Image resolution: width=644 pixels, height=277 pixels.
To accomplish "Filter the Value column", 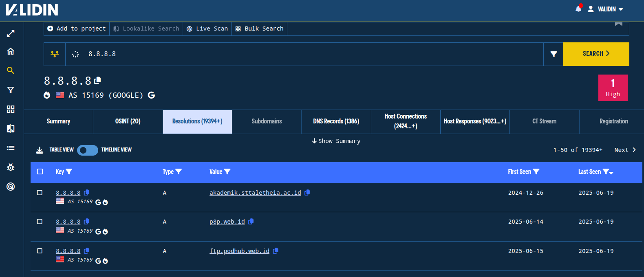I will (x=227, y=172).
